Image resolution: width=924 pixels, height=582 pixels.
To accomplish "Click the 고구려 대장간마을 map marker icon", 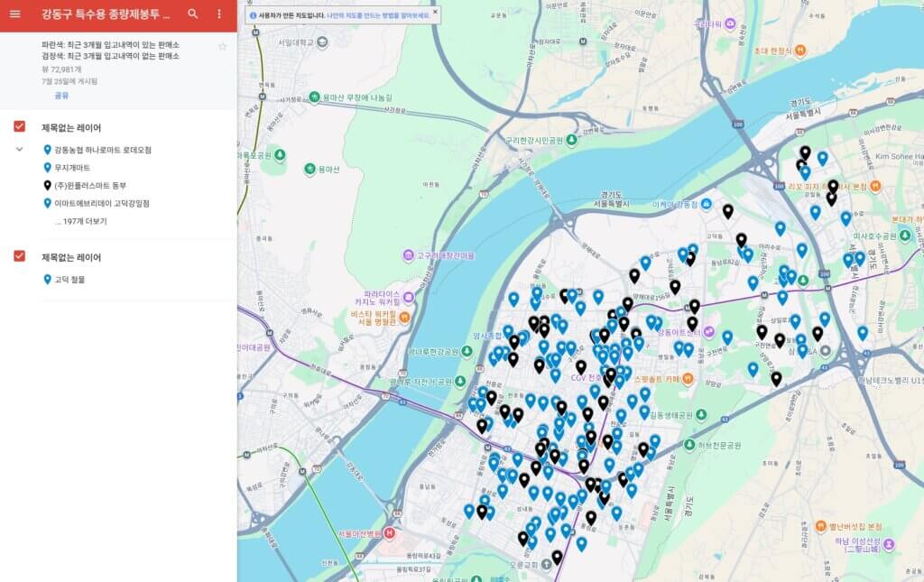I will pos(408,256).
